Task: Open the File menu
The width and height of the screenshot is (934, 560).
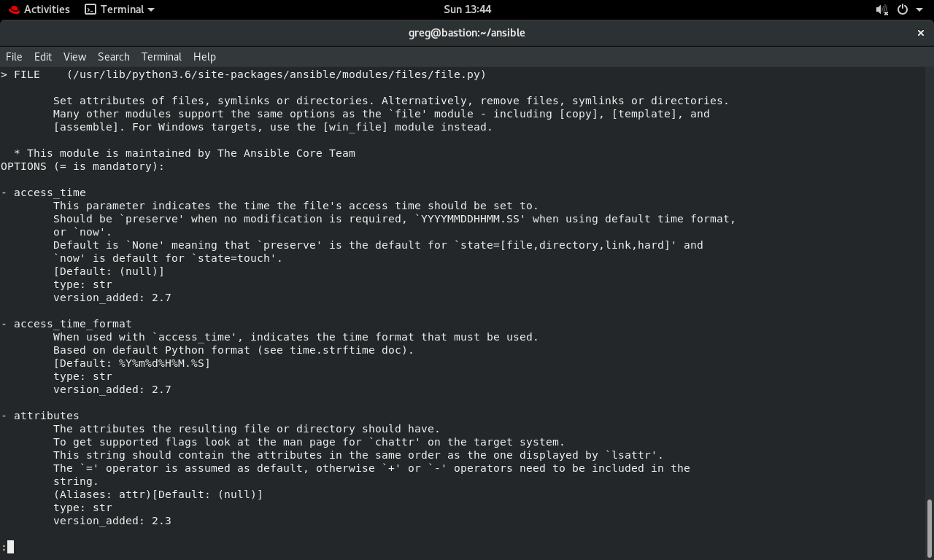Action: [x=14, y=57]
